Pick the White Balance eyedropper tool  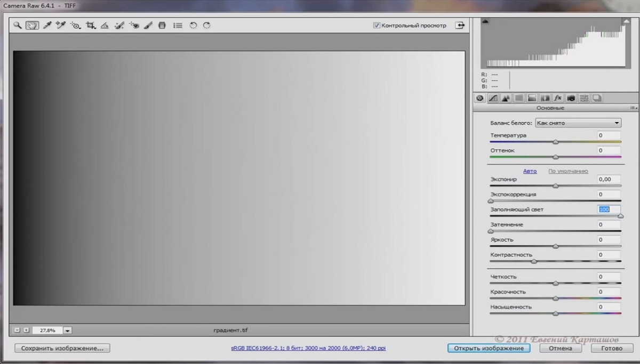[x=47, y=25]
